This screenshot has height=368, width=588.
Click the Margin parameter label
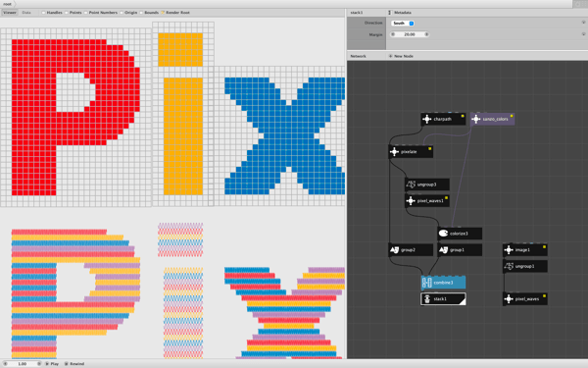tap(375, 34)
